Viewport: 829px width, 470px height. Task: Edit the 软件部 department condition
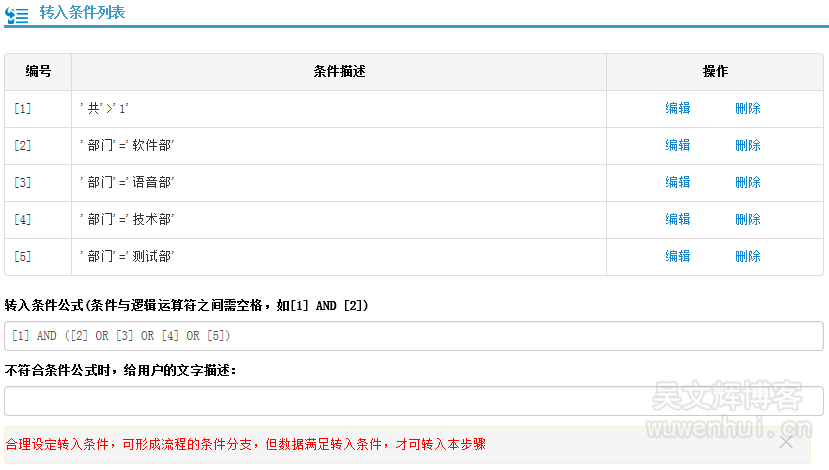678,145
